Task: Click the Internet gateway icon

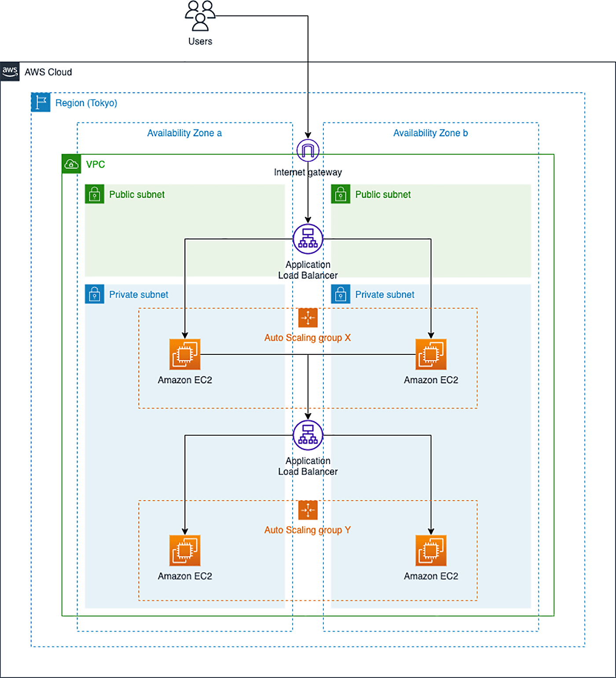Action: coord(308,151)
